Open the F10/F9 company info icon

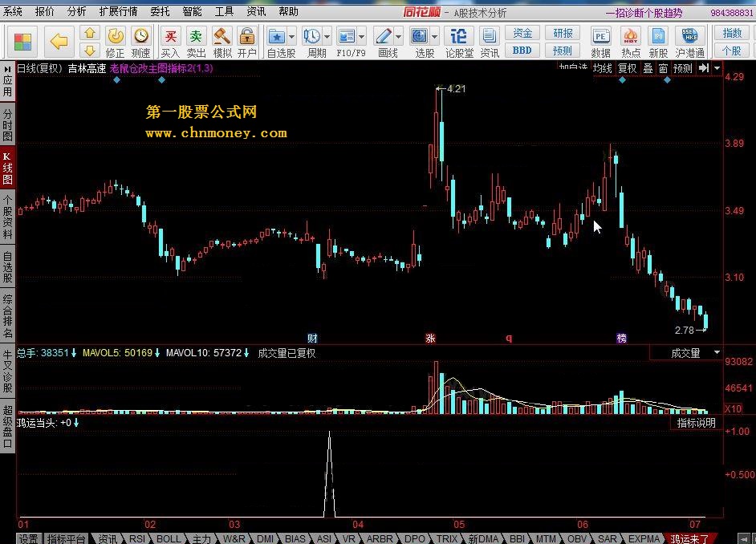click(x=347, y=36)
